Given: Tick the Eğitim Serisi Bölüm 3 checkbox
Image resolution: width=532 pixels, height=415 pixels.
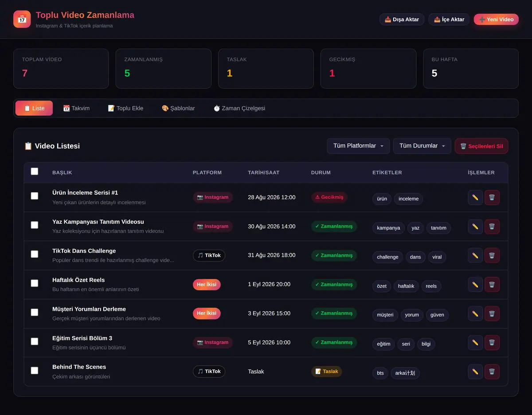Looking at the screenshot, I should coord(35,341).
